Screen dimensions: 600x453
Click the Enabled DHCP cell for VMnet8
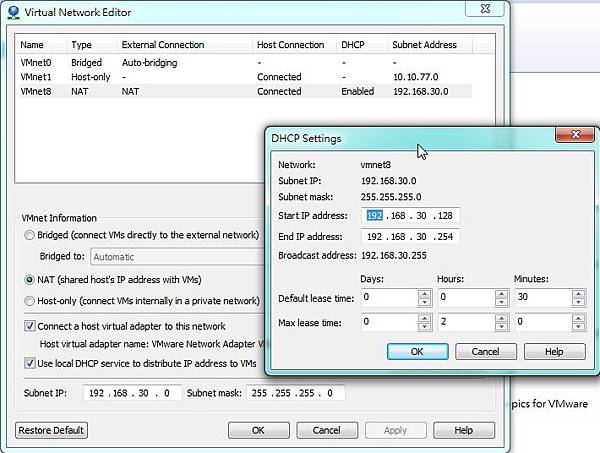[x=358, y=91]
